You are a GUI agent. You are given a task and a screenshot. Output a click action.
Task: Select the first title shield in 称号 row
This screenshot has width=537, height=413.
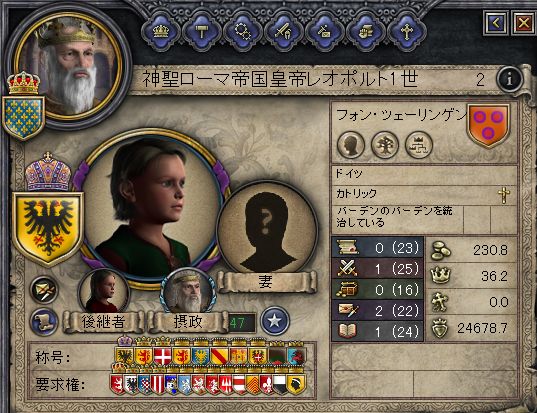[x=124, y=356]
